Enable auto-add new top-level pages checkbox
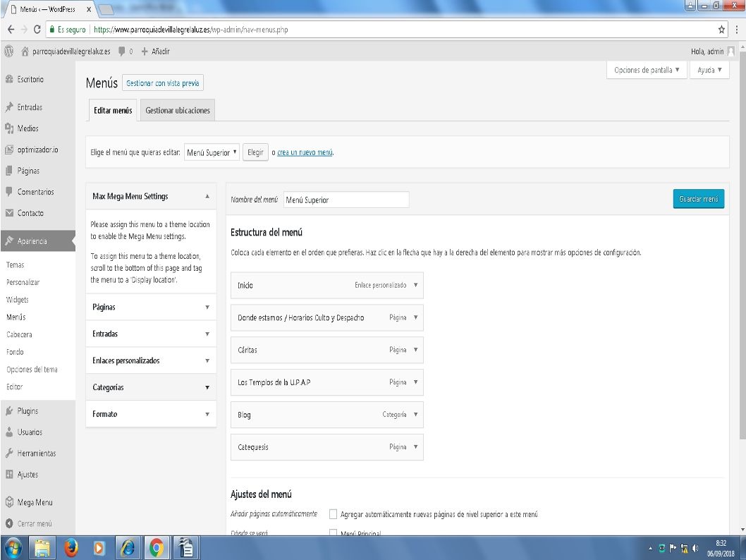 tap(333, 514)
